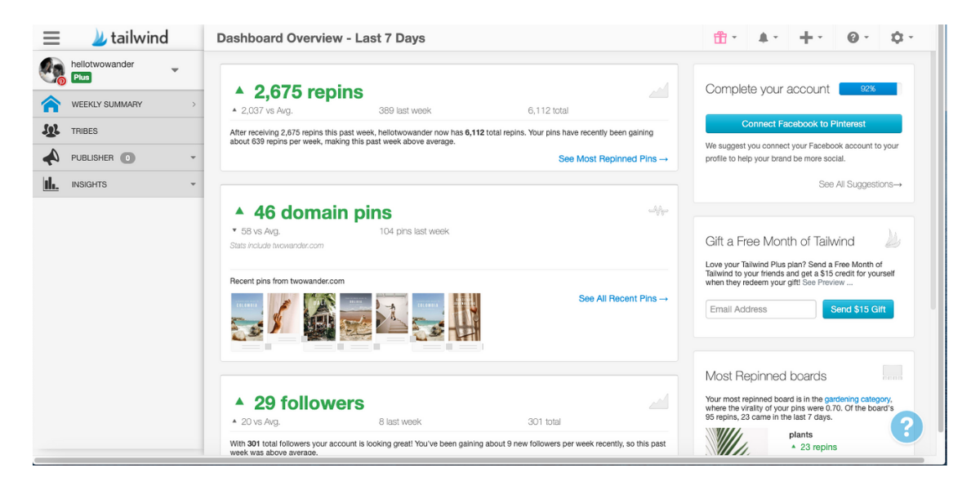
Task: Go to Tribes in sidebar
Action: (84, 131)
